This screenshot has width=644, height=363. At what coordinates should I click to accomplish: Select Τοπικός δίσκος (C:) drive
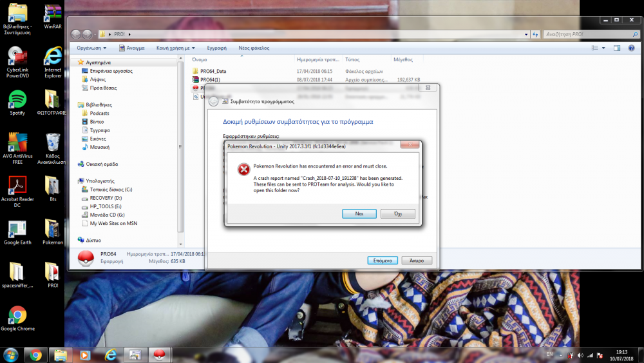click(x=111, y=190)
